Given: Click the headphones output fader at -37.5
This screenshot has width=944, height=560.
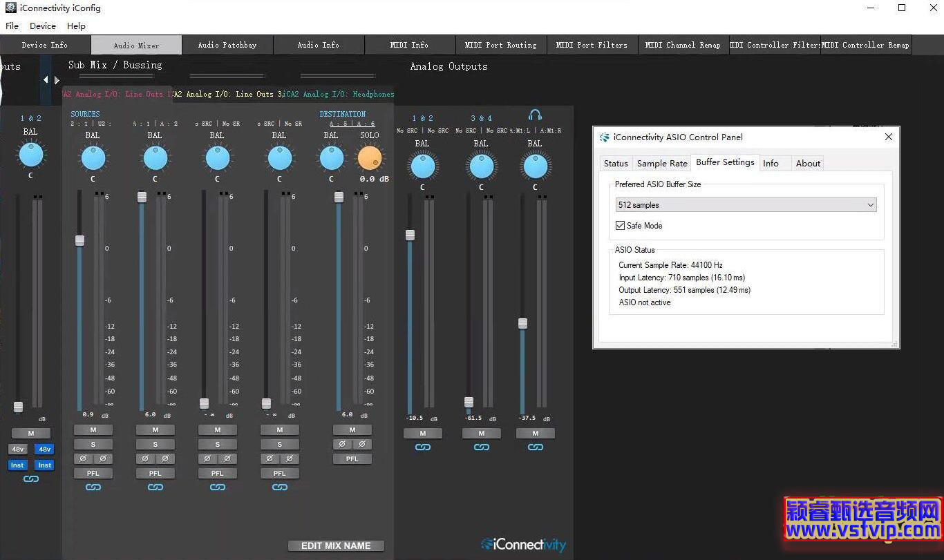Looking at the screenshot, I should (x=522, y=323).
